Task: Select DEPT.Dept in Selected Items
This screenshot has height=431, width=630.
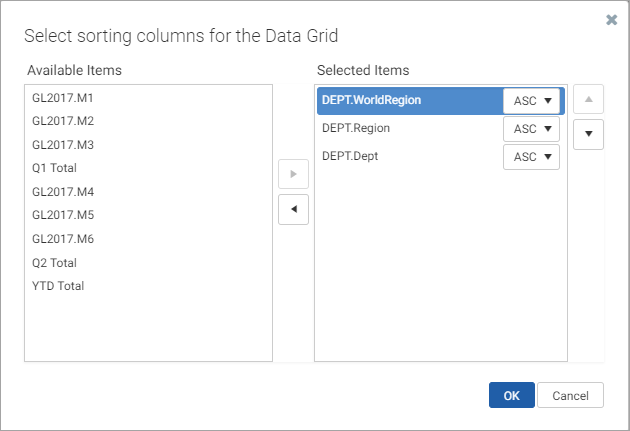Action: click(409, 157)
